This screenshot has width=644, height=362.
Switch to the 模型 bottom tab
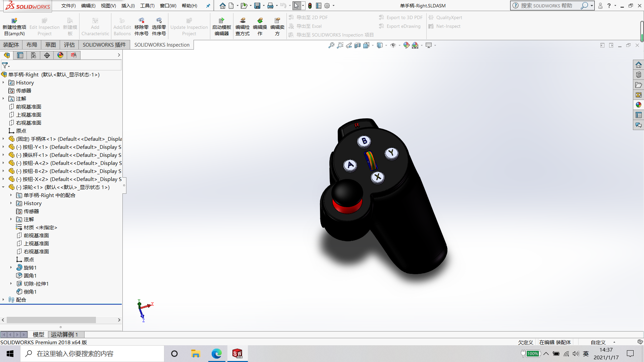pos(38,335)
